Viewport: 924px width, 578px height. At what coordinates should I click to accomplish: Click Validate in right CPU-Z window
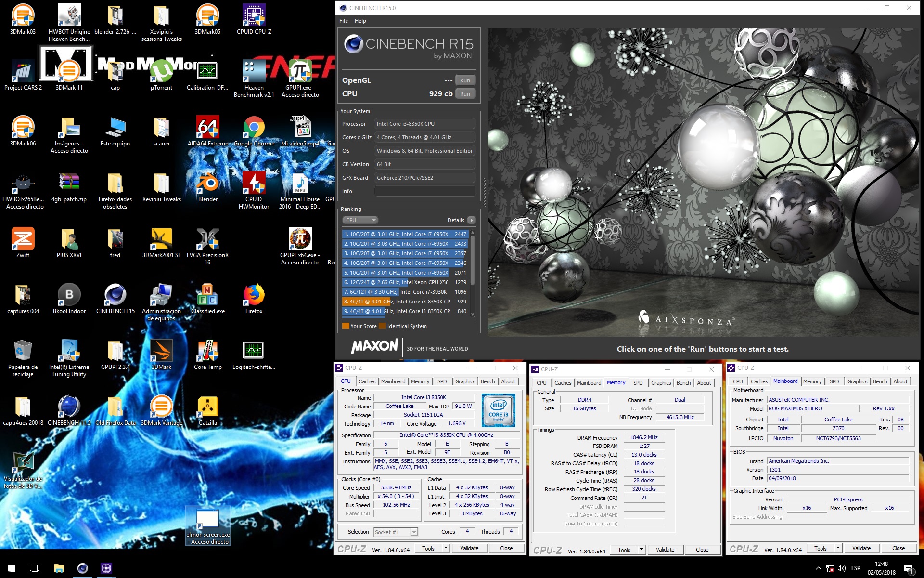(x=861, y=548)
